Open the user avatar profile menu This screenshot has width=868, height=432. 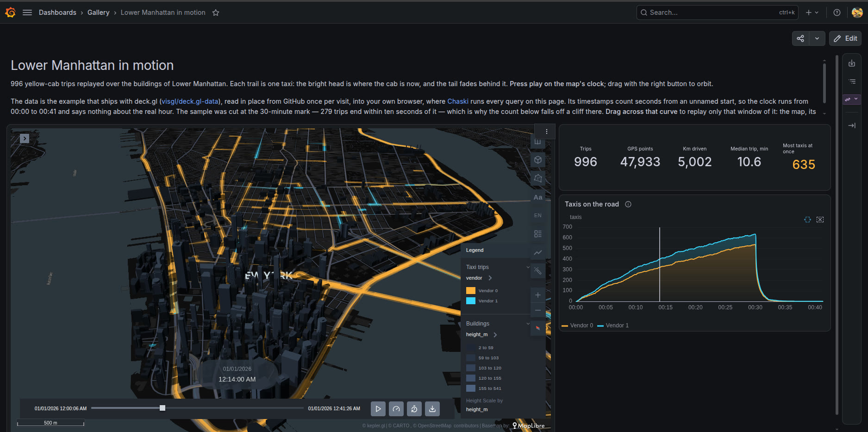[857, 13]
